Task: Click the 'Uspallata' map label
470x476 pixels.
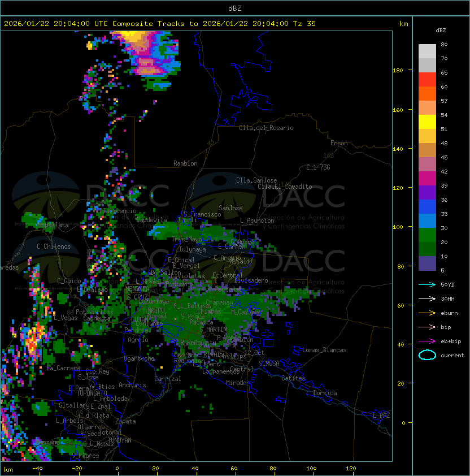Action: coord(53,225)
